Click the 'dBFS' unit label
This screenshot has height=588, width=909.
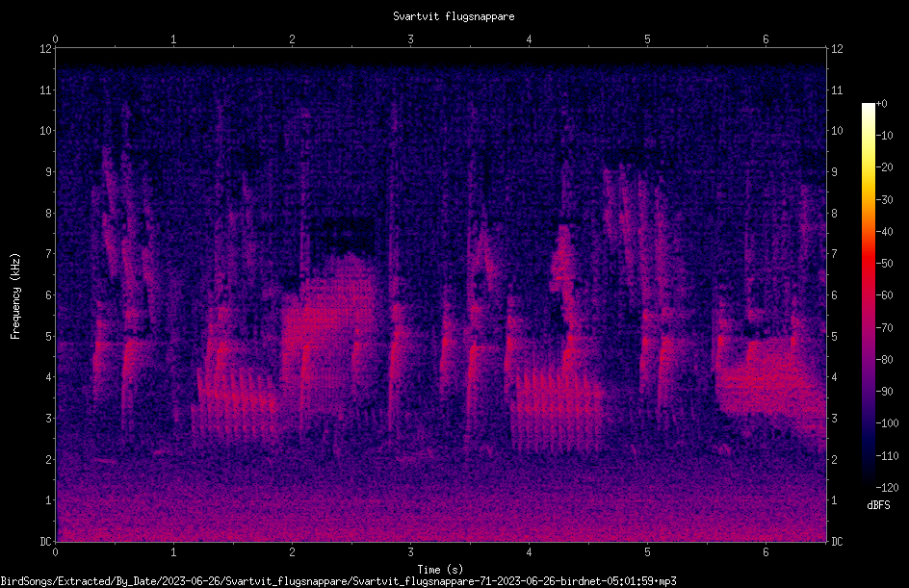(878, 505)
